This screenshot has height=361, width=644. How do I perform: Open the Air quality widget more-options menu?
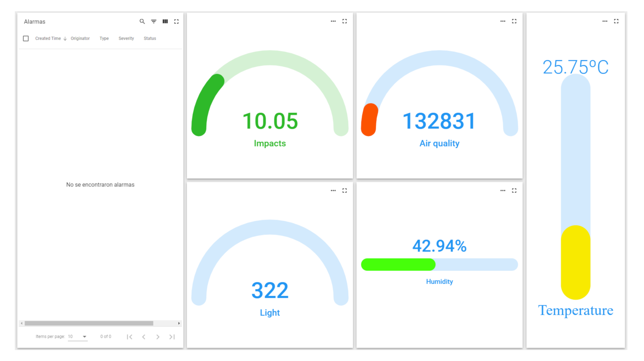click(x=503, y=21)
